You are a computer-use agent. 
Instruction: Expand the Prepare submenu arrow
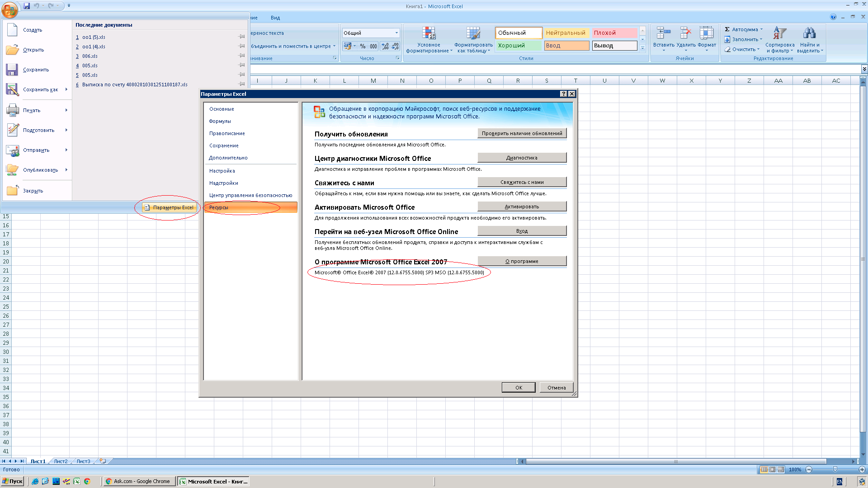[x=66, y=130]
